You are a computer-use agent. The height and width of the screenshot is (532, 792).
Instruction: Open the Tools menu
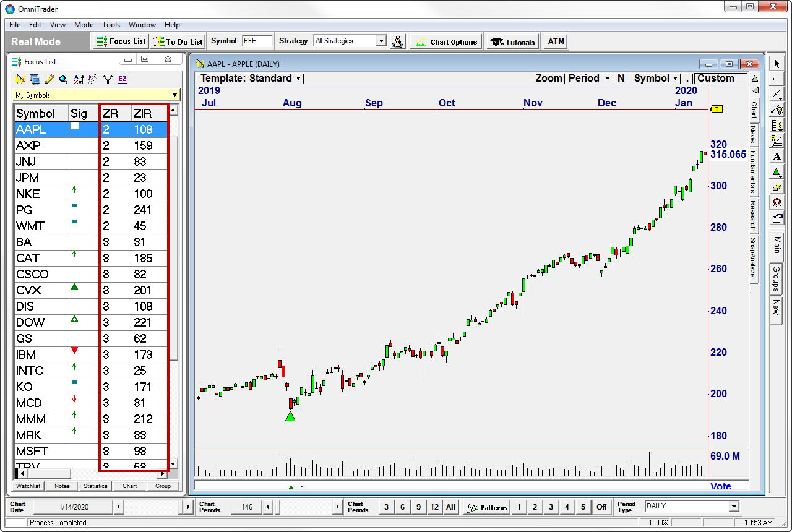pos(111,25)
